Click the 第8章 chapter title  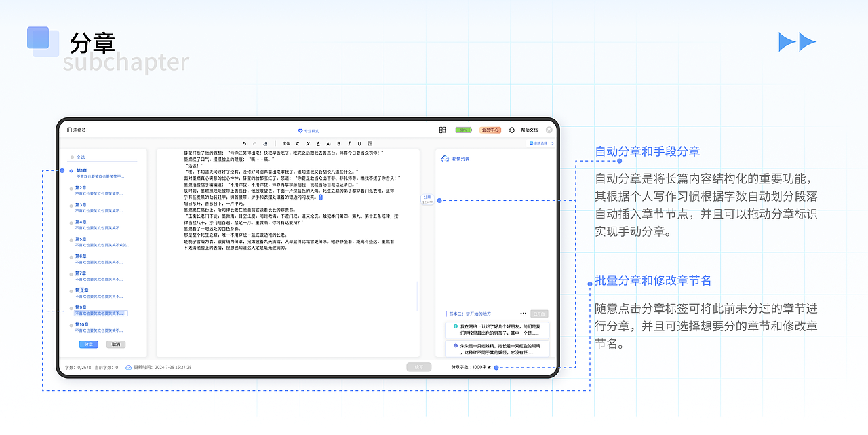click(81, 290)
